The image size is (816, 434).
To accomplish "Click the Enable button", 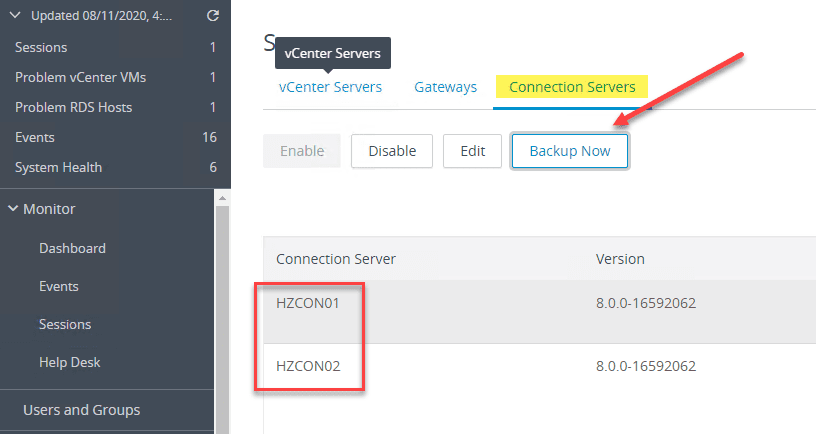I will click(302, 151).
